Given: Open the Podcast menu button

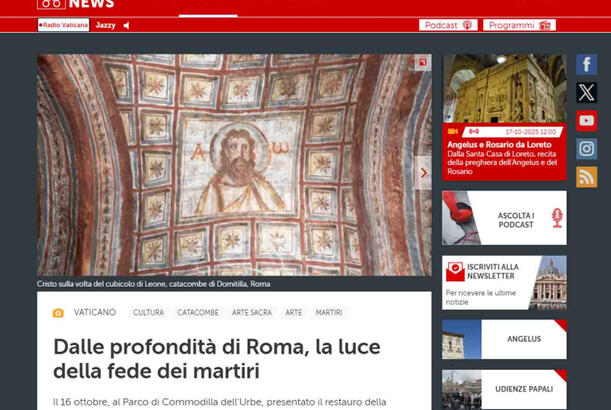Looking at the screenshot, I should 447,25.
